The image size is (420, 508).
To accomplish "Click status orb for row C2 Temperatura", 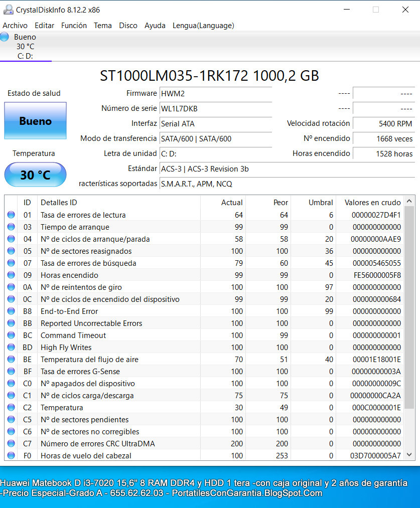I will pyautogui.click(x=11, y=407).
